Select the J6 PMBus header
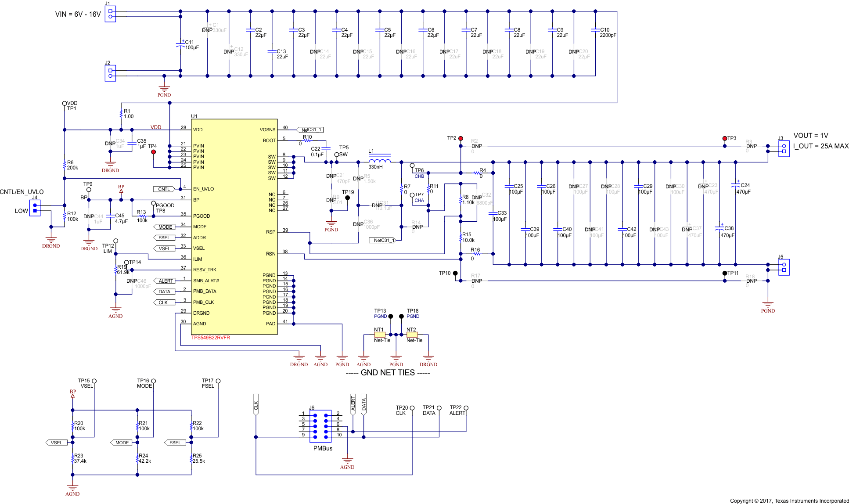 pyautogui.click(x=320, y=426)
